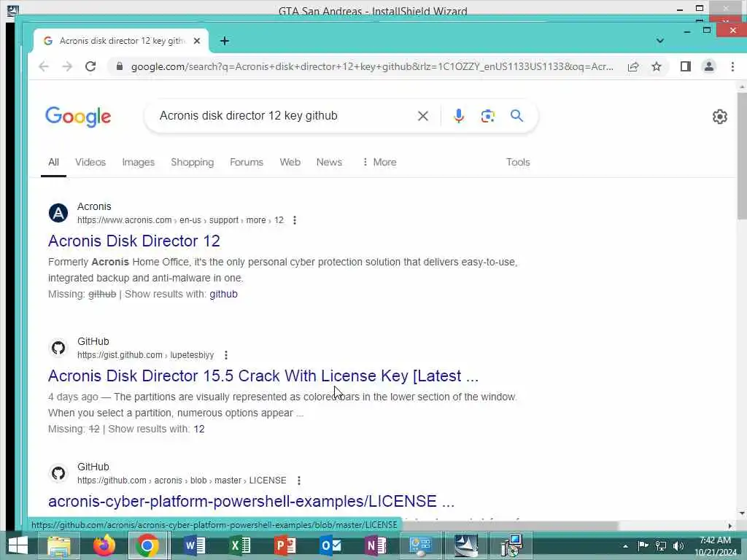Open Chrome side panel
This screenshot has height=560, width=747.
point(686,66)
